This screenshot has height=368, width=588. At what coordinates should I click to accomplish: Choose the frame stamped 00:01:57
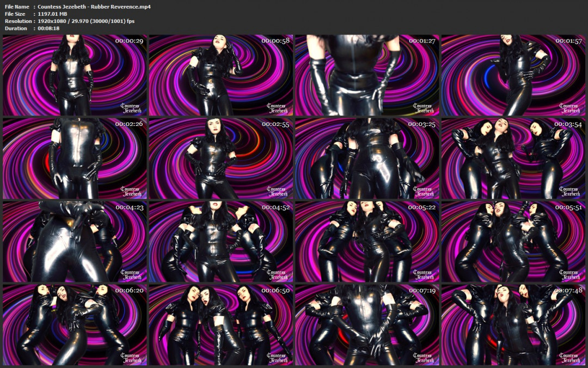pos(513,75)
